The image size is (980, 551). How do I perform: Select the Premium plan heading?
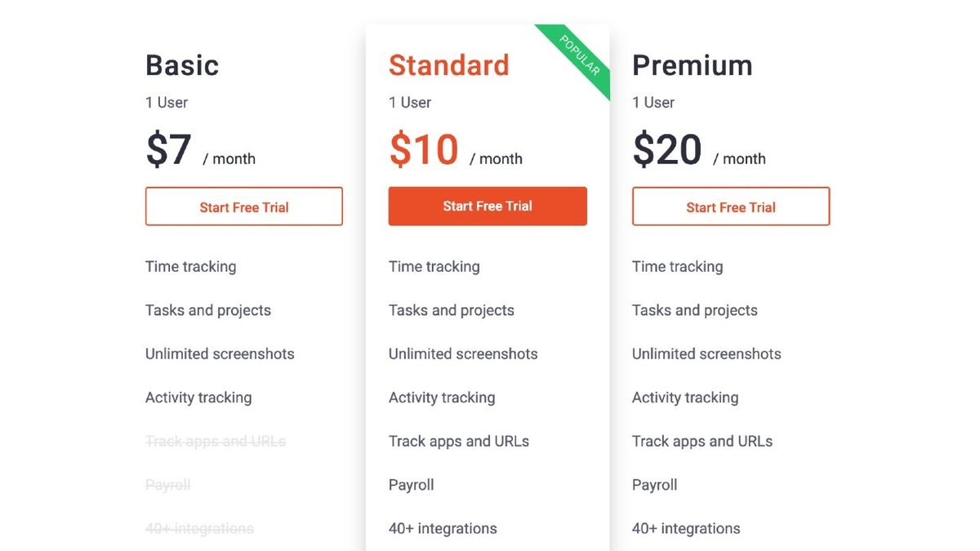(x=692, y=65)
